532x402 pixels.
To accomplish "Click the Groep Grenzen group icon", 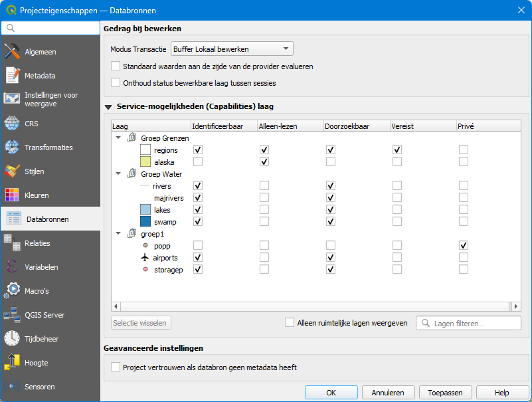I will 132,138.
